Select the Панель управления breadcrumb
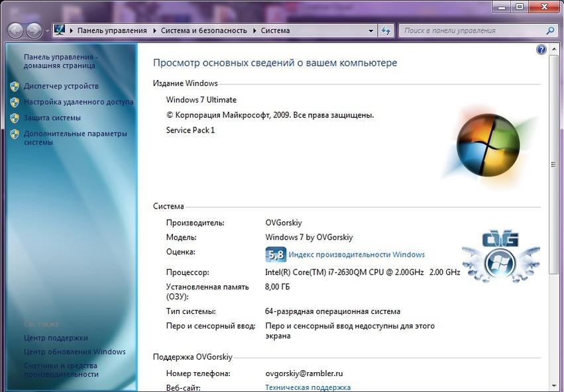Image resolution: width=564 pixels, height=392 pixels. [x=112, y=30]
